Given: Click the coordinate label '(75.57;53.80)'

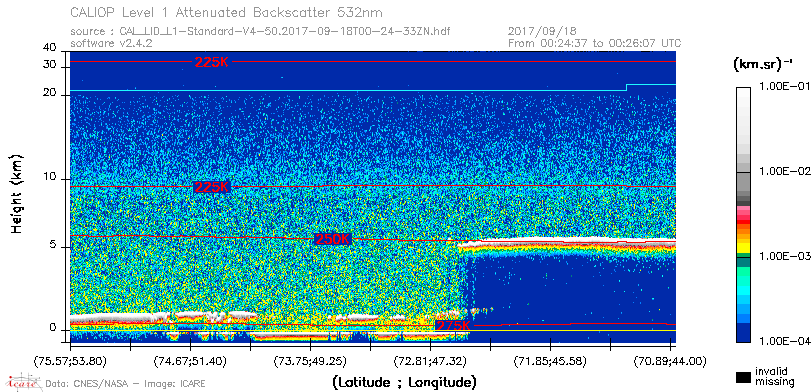Looking at the screenshot, I should (70, 360).
